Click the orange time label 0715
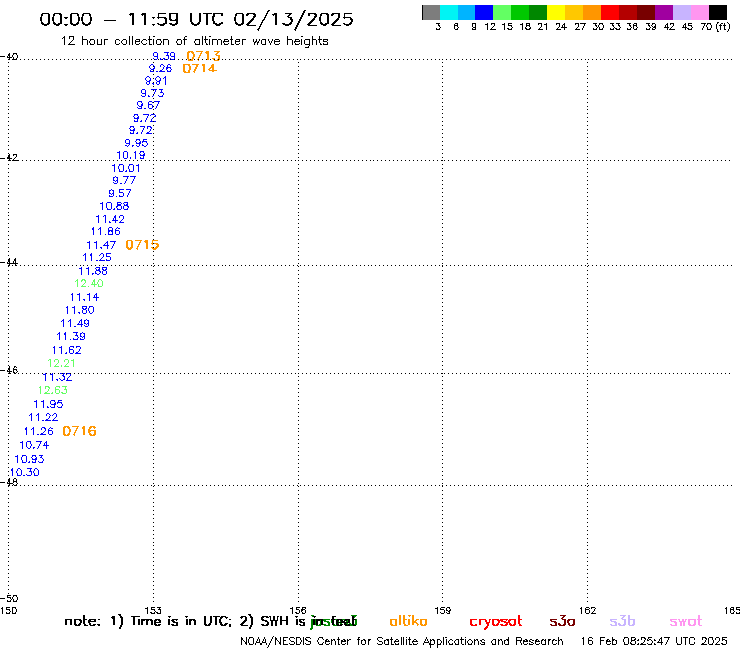The height and width of the screenshot is (650, 740). pos(142,245)
